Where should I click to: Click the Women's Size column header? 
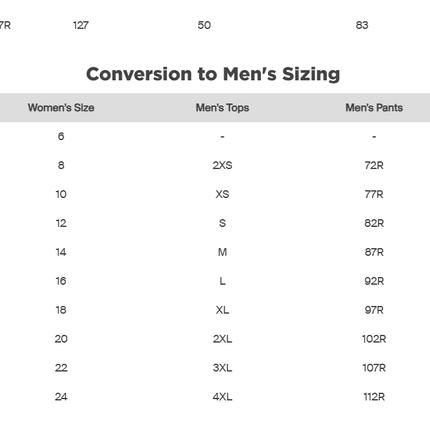[61, 108]
